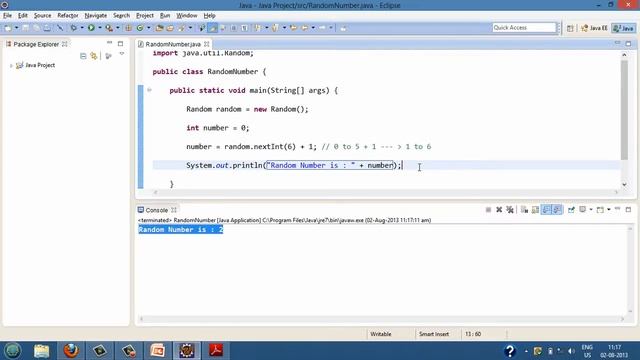The width and height of the screenshot is (640, 360).
Task: Open the Run button dropdown arrow
Action: [99, 28]
